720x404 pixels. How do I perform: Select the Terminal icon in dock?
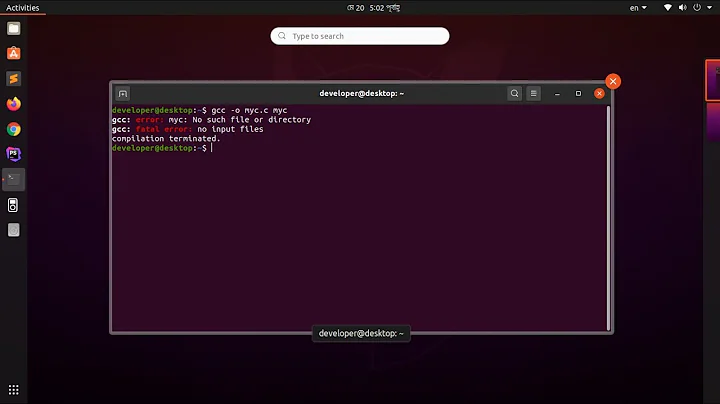pyautogui.click(x=14, y=180)
